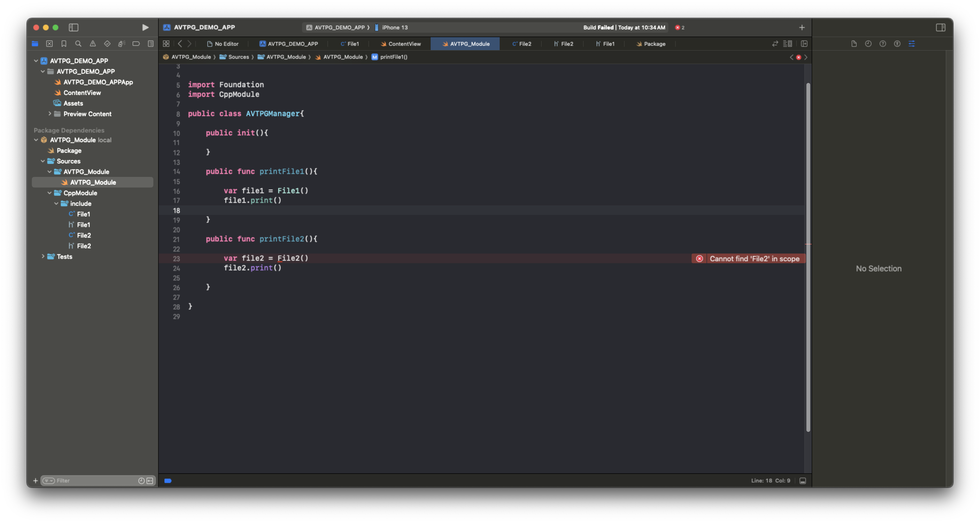Image resolution: width=980 pixels, height=523 pixels.
Task: Switch to the Package tab
Action: (651, 44)
